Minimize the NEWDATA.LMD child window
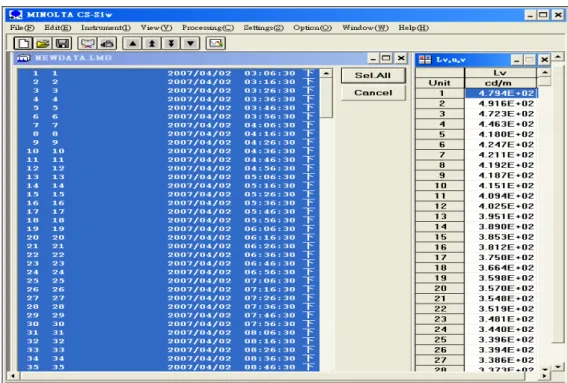Image resolution: width=568 pixels, height=383 pixels. [x=373, y=58]
